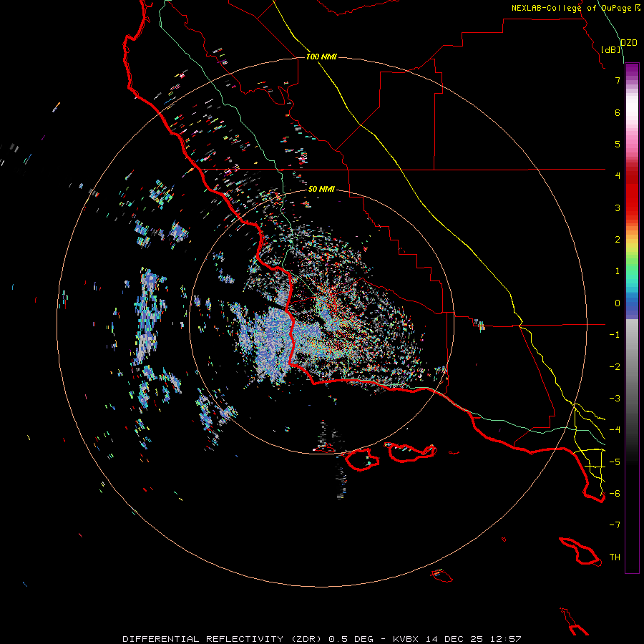Click the -2 dB tick label on the scale
This screenshot has height=644, width=644.
point(615,367)
